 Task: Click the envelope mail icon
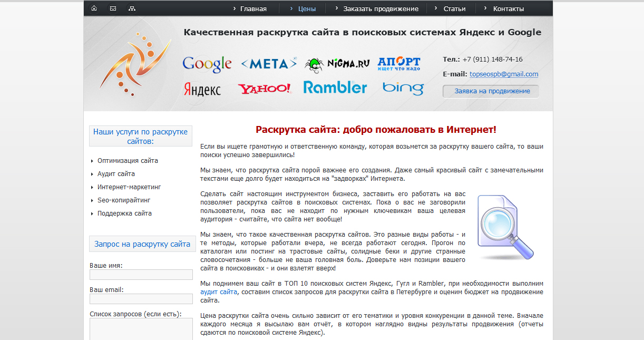tap(113, 8)
